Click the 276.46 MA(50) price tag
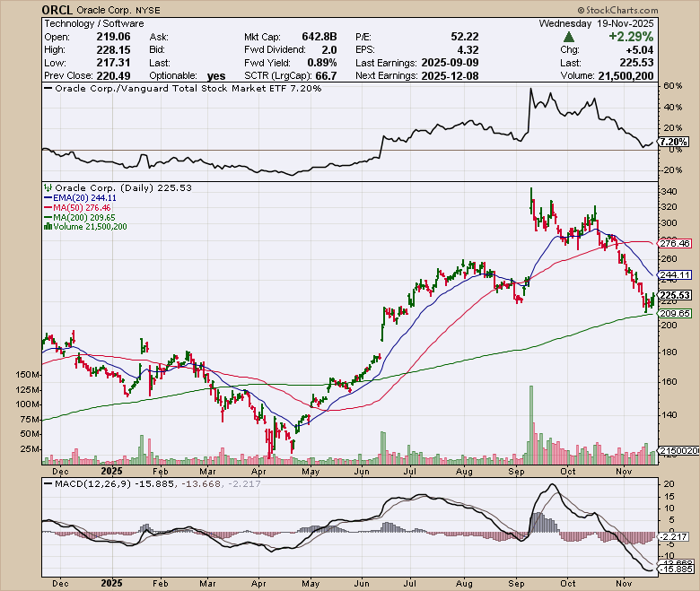This screenshot has height=591, width=700. pyautogui.click(x=674, y=244)
